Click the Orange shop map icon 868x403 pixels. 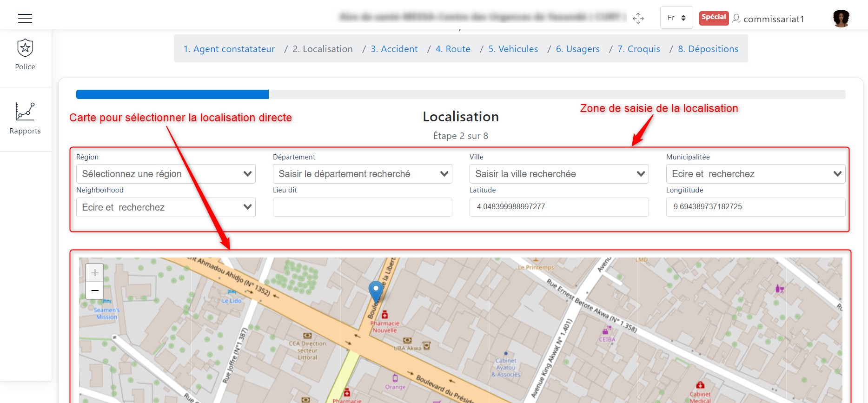[395, 378]
